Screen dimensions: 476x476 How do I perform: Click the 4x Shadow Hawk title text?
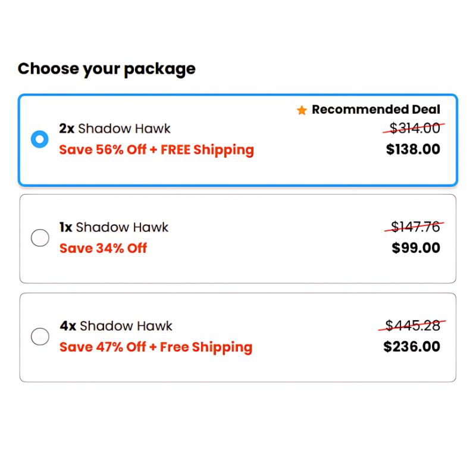[x=116, y=326]
